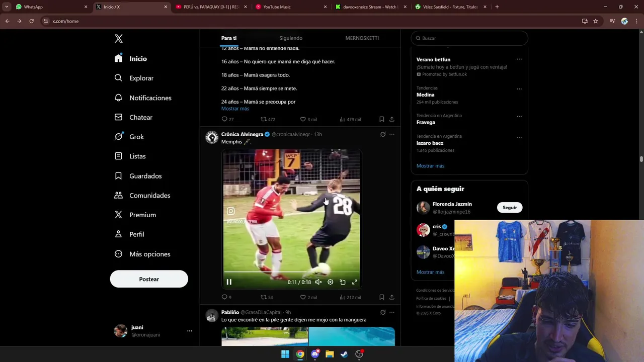The image size is (644, 362).
Task: View Crônica Alvinegra post analytics, 212 mil
Action: coord(350,297)
